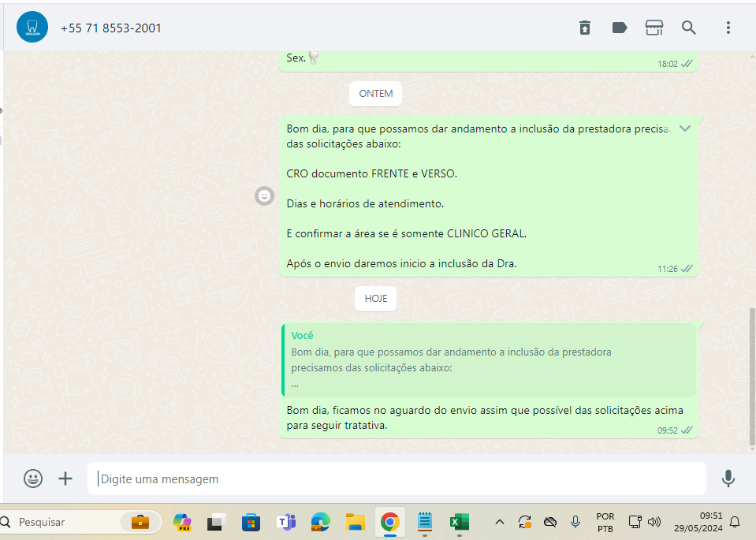Switch to Google Chrome in taskbar
Viewport: 756px width, 540px height.
click(x=390, y=522)
